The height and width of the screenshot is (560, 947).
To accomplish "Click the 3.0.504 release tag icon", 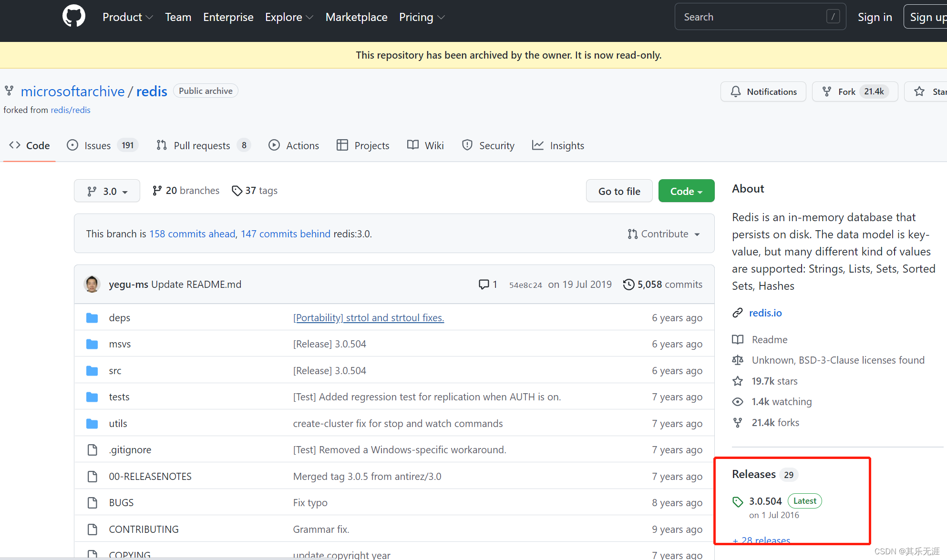I will click(738, 501).
